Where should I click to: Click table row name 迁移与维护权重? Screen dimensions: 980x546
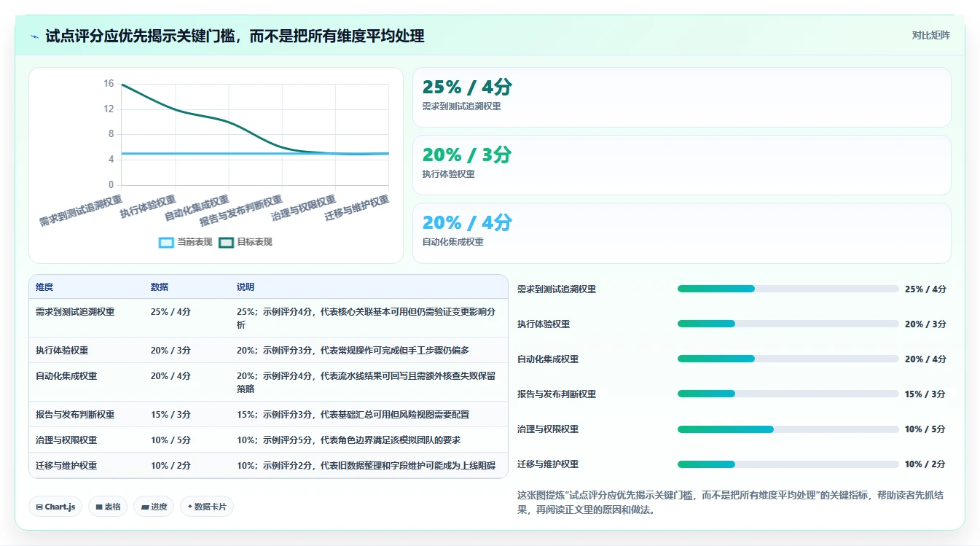[x=66, y=465]
